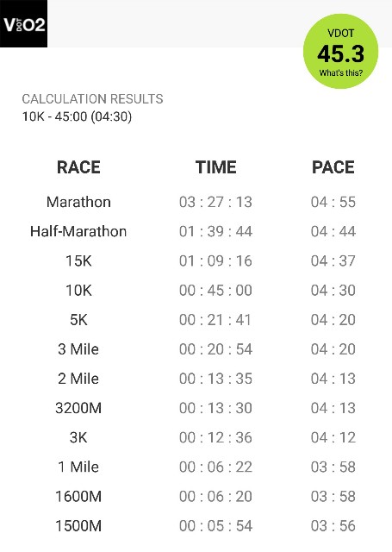Select the RACE column header
392x552 pixels.
78,167
